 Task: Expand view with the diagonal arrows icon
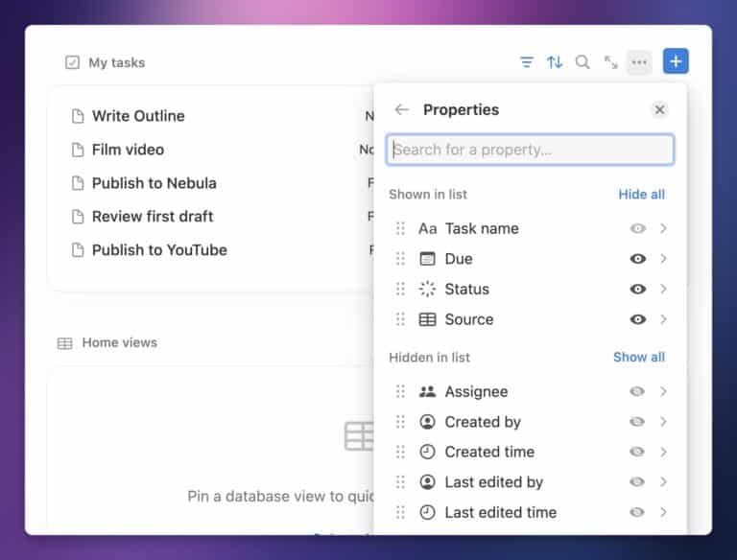click(x=610, y=62)
